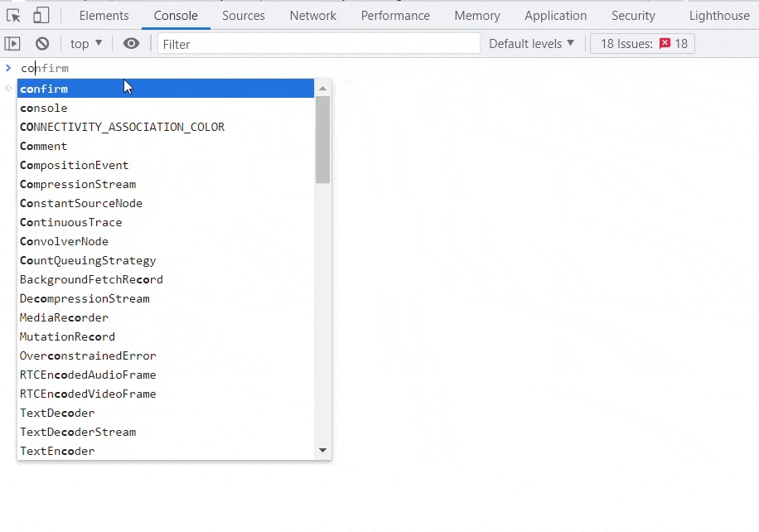Clear the console with the clear icon

pyautogui.click(x=41, y=43)
